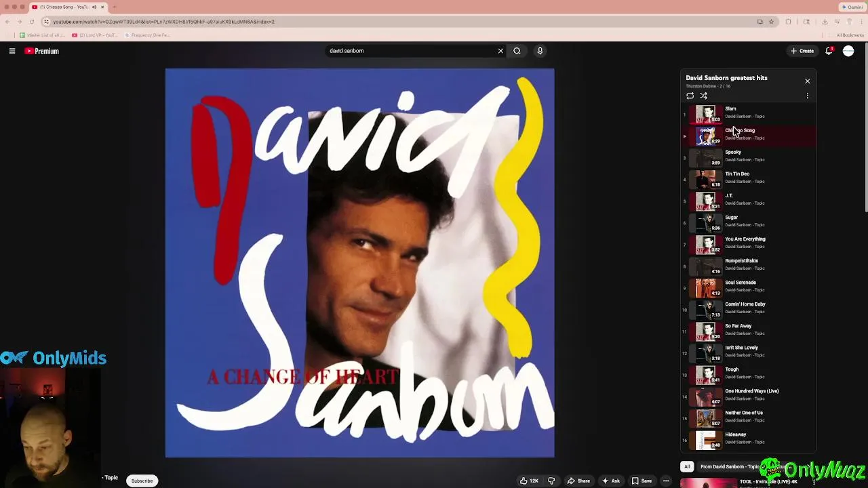The width and height of the screenshot is (868, 488).
Task: Clear the search box with the X
Action: 500,51
